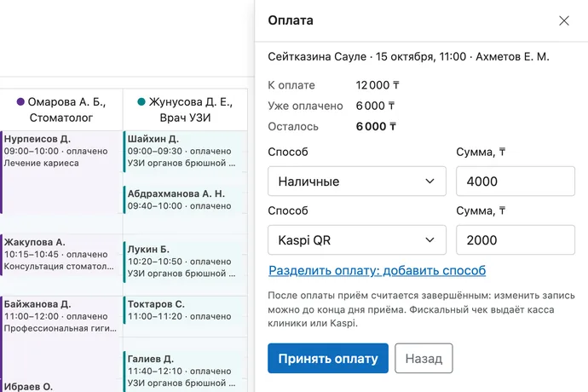Open Абдрахманова А. Н. 09:40–10:00 appointment
Image resolution: width=588 pixels, height=392 pixels.
tap(185, 199)
